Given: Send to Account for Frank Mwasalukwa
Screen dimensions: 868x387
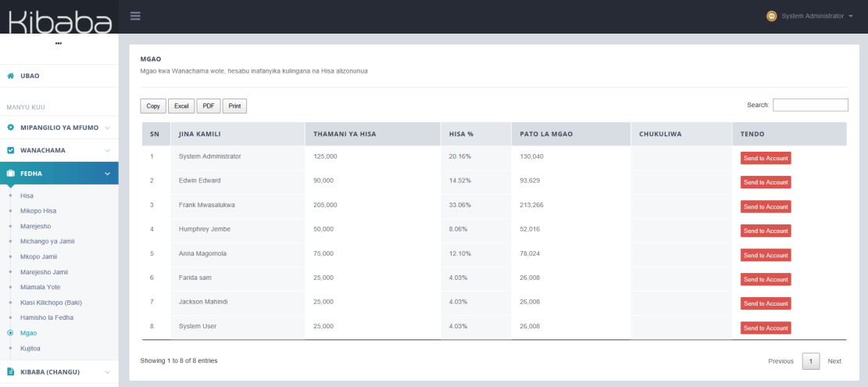Looking at the screenshot, I should coord(766,206).
